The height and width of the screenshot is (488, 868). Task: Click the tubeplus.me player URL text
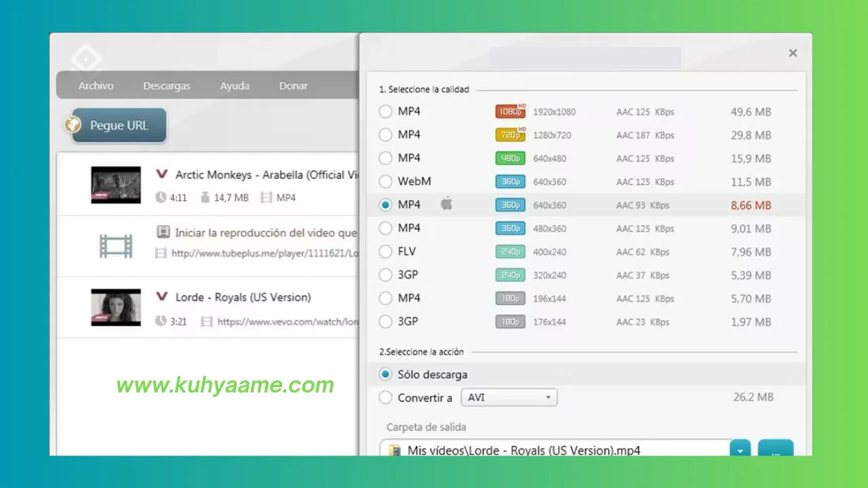(264, 253)
